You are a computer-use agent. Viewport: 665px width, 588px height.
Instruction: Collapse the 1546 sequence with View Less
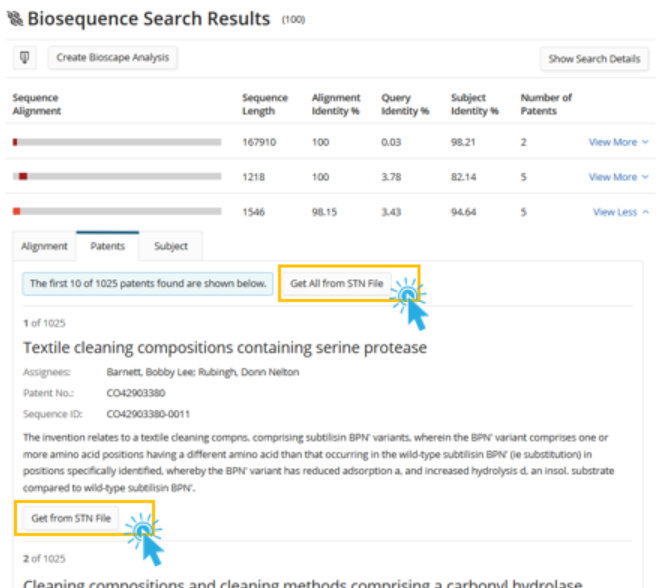pyautogui.click(x=620, y=212)
